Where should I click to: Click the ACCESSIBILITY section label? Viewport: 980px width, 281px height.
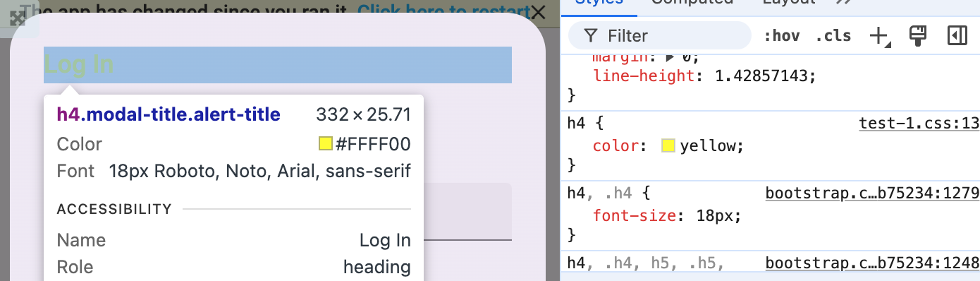pyautogui.click(x=114, y=209)
